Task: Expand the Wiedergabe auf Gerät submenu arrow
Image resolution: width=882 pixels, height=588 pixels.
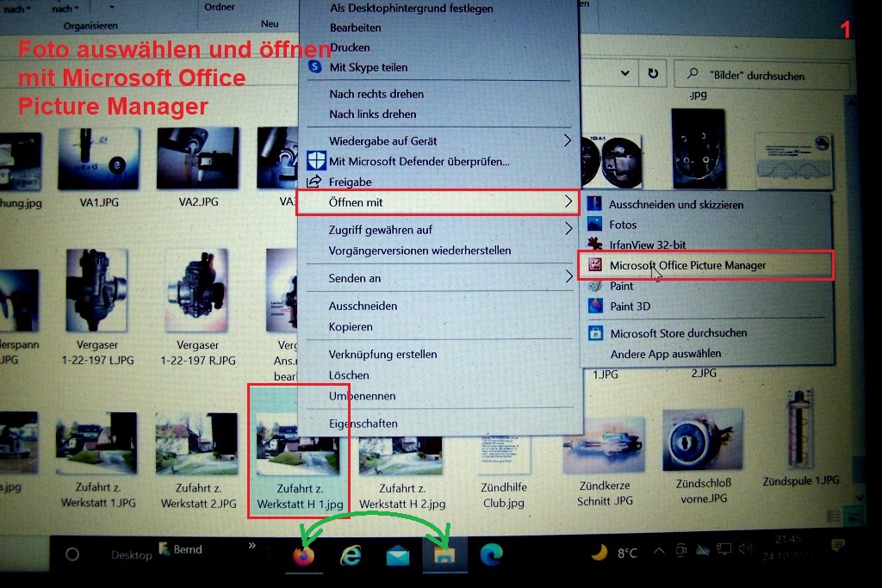Action: tap(568, 140)
